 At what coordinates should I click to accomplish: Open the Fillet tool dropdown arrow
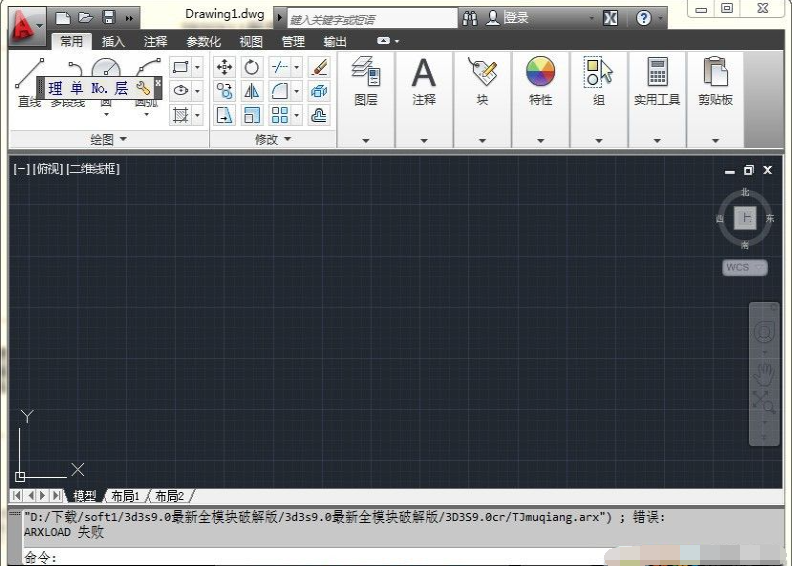coord(296,91)
